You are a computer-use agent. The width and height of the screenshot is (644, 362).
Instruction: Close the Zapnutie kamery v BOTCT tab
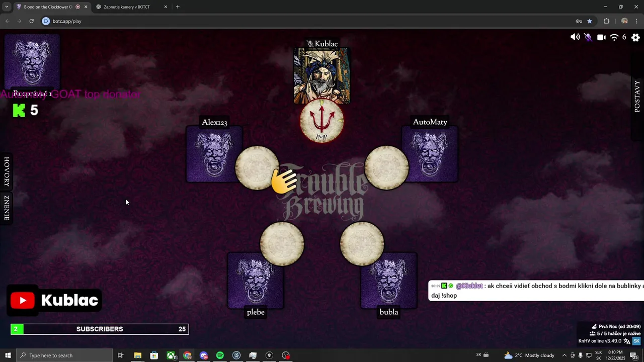[x=166, y=7]
